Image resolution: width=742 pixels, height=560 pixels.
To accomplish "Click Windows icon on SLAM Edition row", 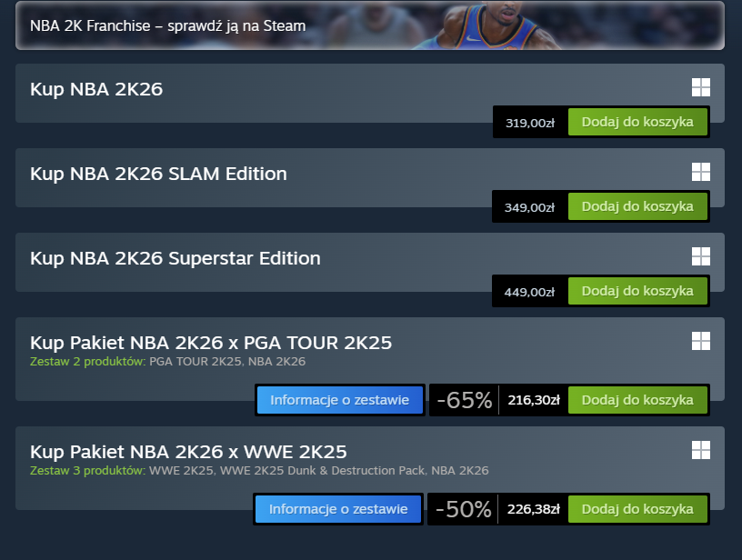I will (700, 172).
